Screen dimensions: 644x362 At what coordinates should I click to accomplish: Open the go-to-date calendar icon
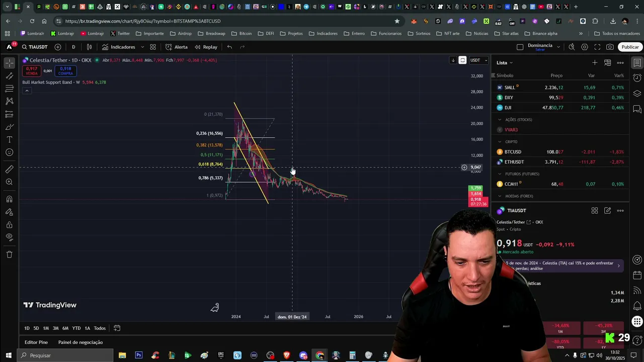(x=117, y=328)
